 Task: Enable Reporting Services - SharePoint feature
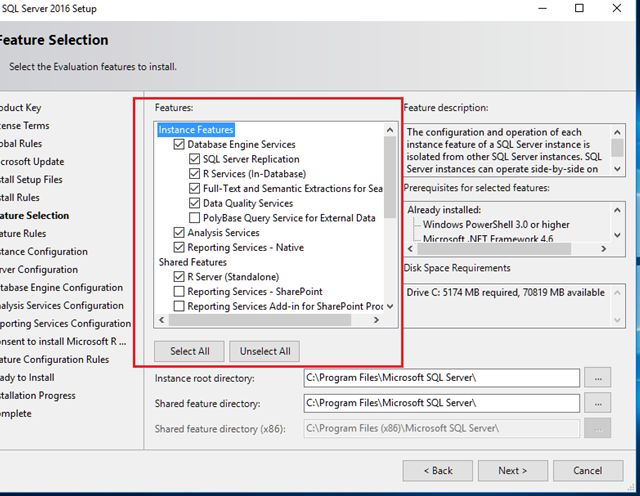pyautogui.click(x=179, y=291)
